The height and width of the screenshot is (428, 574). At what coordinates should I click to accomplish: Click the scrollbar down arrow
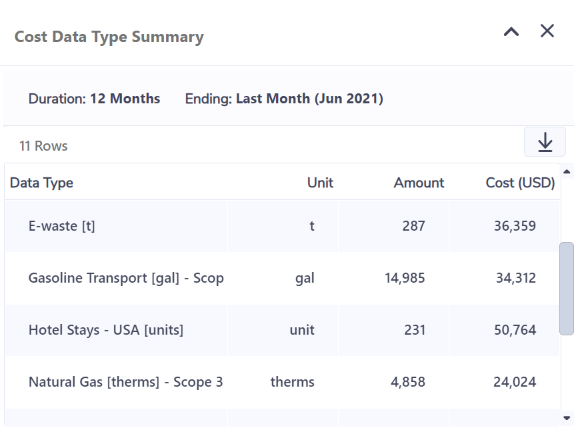coord(567,418)
